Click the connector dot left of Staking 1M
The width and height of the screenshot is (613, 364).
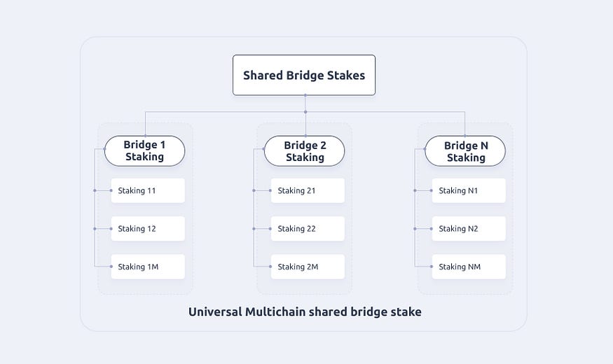coord(111,267)
